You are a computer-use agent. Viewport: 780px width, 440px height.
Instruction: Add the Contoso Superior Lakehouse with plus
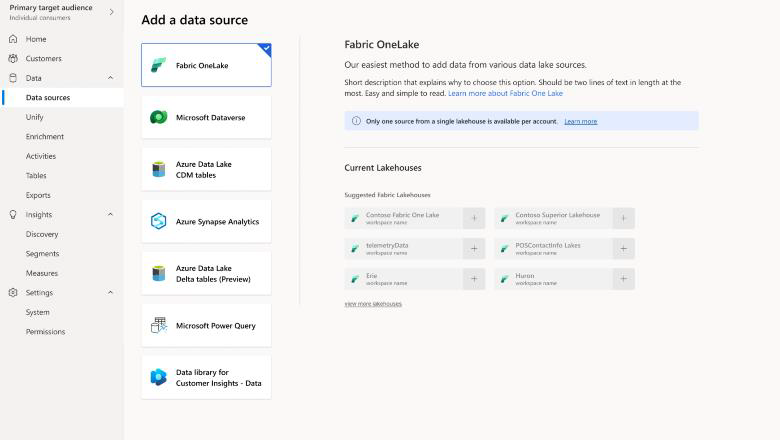pyautogui.click(x=623, y=218)
